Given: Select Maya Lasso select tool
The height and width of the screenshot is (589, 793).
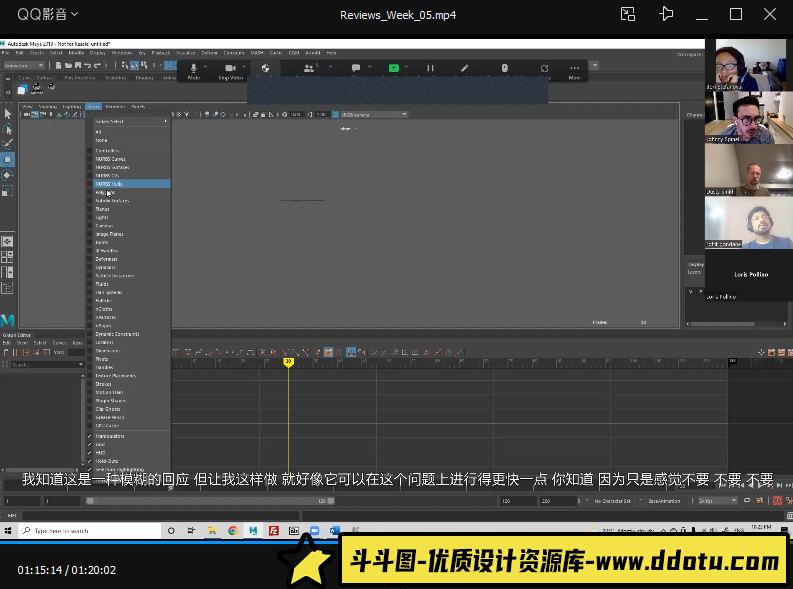Looking at the screenshot, I should [x=8, y=129].
